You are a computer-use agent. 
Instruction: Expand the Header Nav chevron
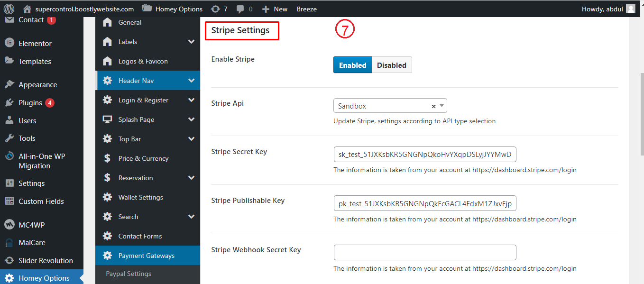(x=191, y=81)
